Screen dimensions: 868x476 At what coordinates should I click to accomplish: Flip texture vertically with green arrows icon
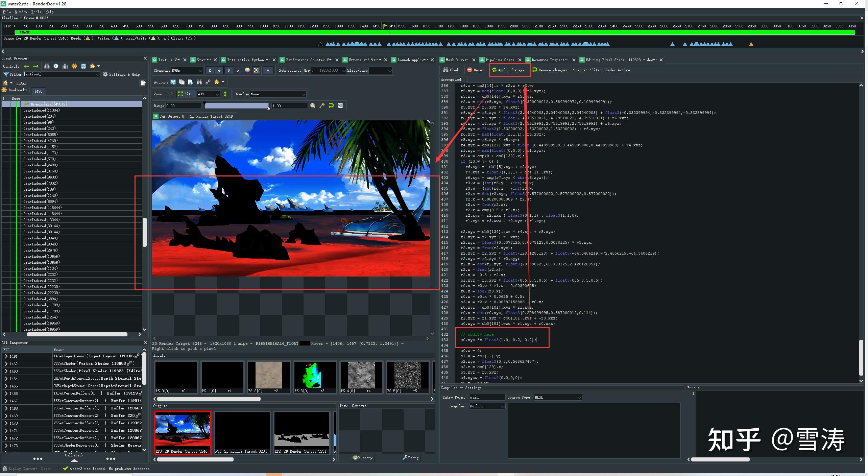click(x=225, y=94)
